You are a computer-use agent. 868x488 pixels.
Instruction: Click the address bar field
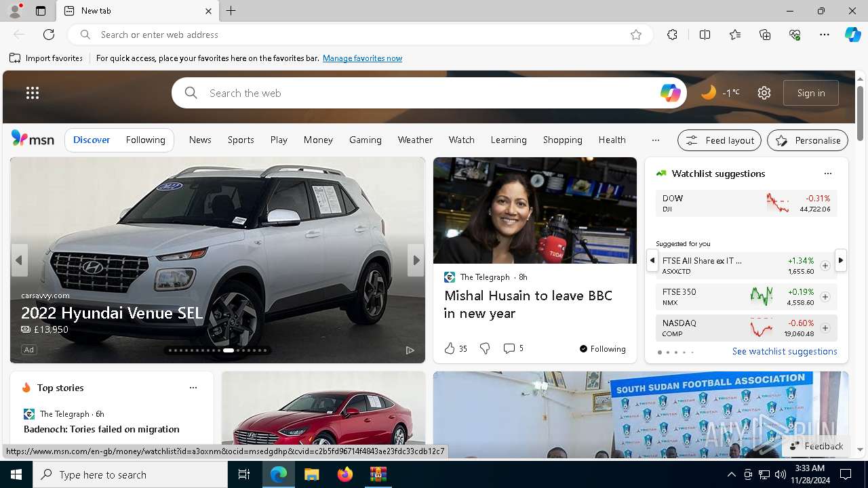point(359,35)
